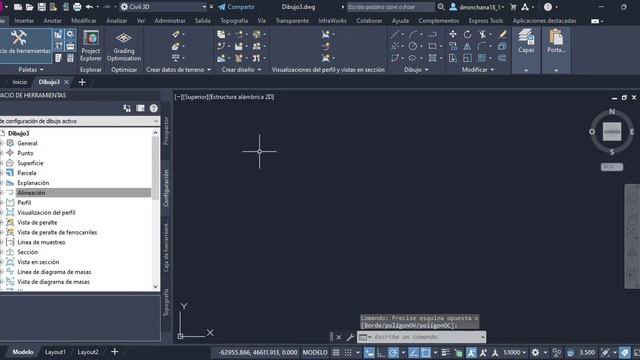The image size is (640, 360).
Task: Open the Anotar ribbon tab
Action: pos(53,20)
